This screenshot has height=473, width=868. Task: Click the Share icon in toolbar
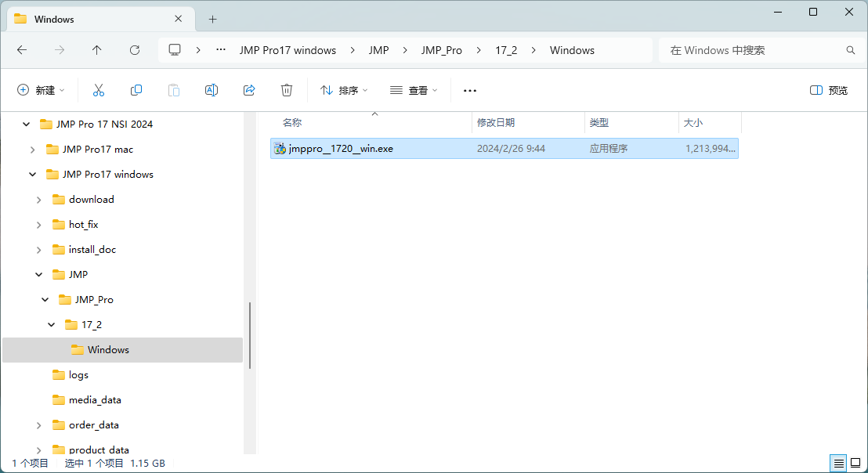point(249,90)
